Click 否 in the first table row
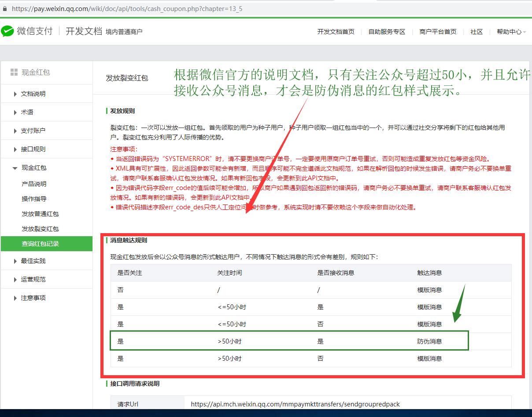The height and width of the screenshot is (417, 532). (x=120, y=290)
